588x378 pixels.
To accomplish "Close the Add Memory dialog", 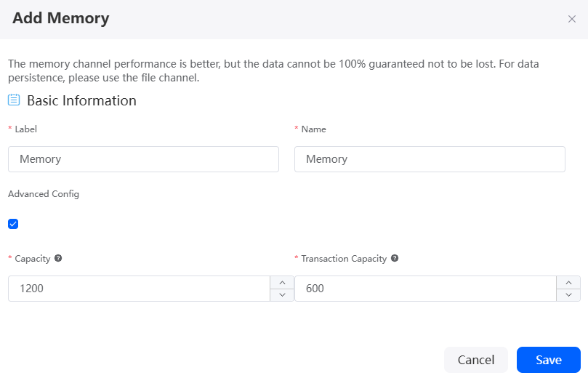I will click(x=571, y=19).
